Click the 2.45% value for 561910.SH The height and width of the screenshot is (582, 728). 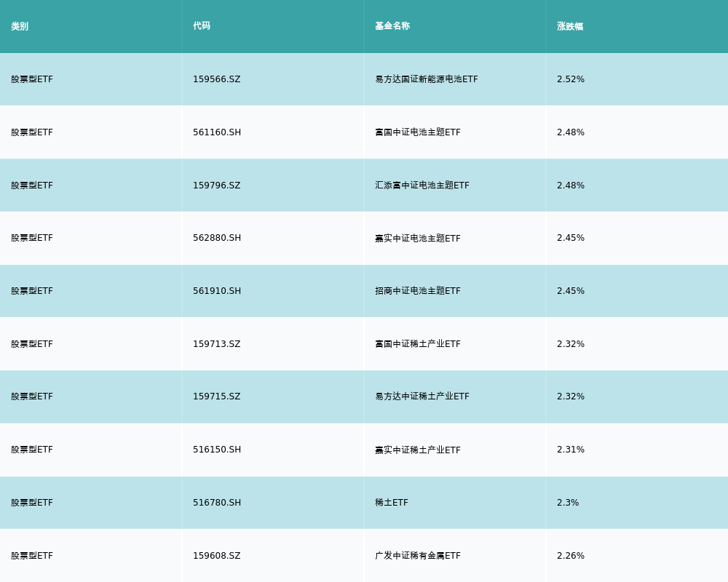tap(571, 291)
